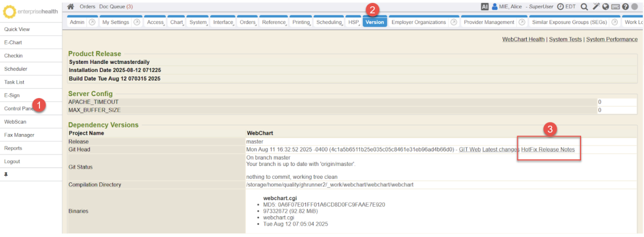
Task: Click the keyboard shortcuts icon
Action: point(615,7)
